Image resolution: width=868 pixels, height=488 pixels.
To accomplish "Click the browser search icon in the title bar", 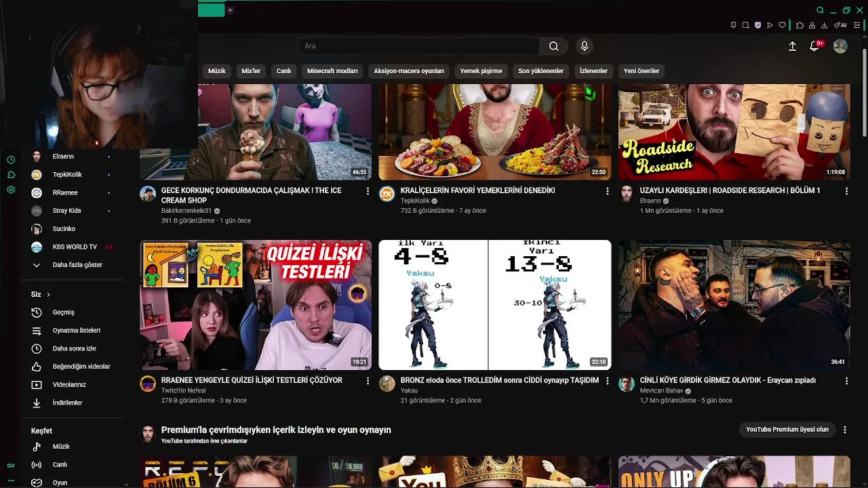I will point(820,10).
